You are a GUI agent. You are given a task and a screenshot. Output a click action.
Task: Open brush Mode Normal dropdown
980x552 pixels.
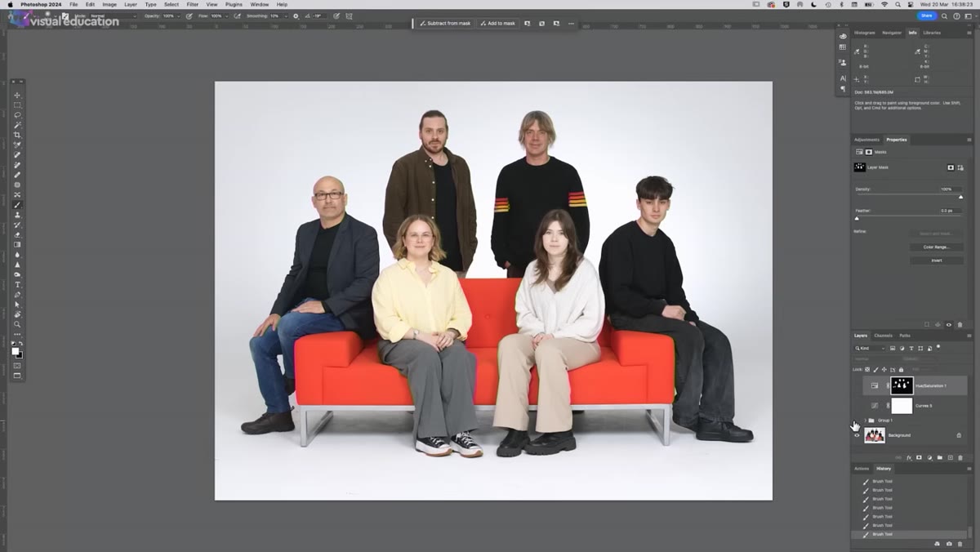pyautogui.click(x=113, y=16)
